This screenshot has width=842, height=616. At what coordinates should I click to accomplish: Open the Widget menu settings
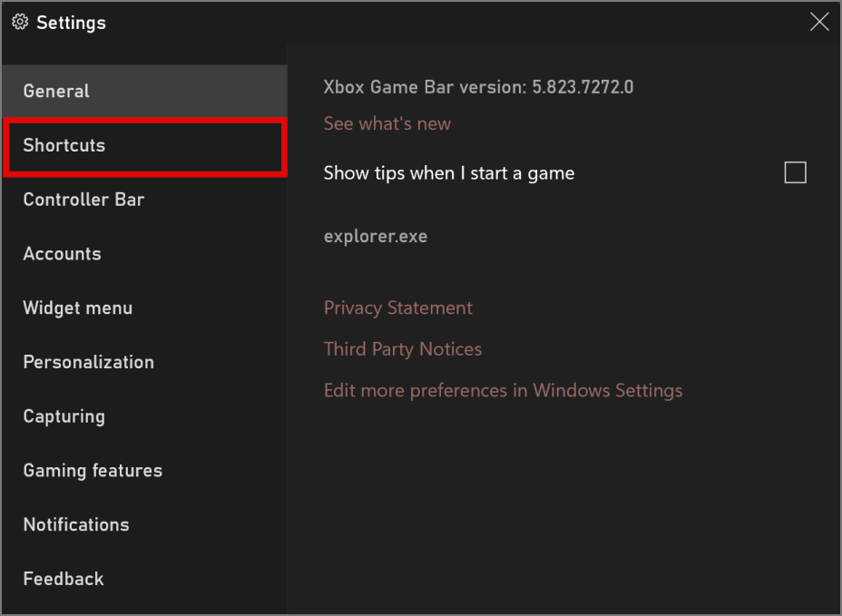click(x=78, y=308)
